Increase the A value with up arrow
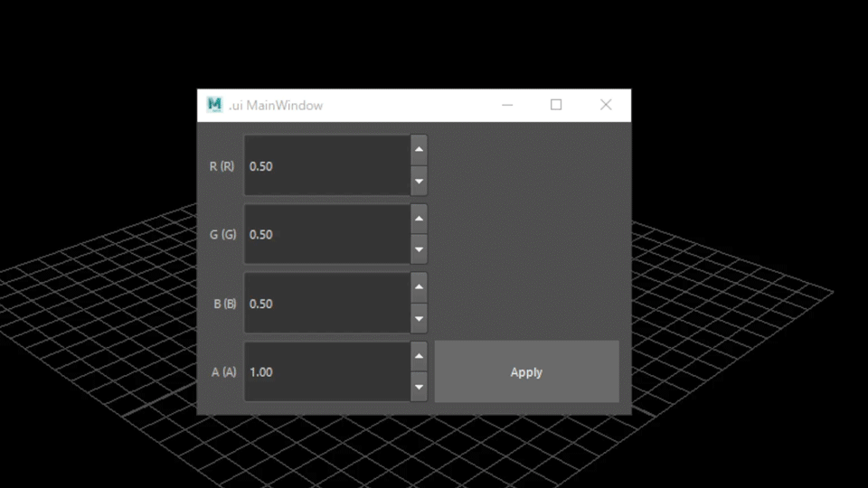Image resolution: width=868 pixels, height=488 pixels. point(419,356)
